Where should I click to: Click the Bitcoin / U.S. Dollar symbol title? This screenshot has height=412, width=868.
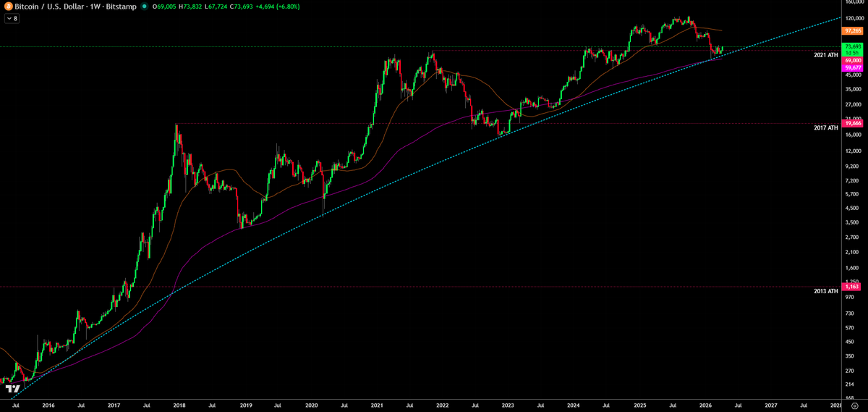pos(49,7)
